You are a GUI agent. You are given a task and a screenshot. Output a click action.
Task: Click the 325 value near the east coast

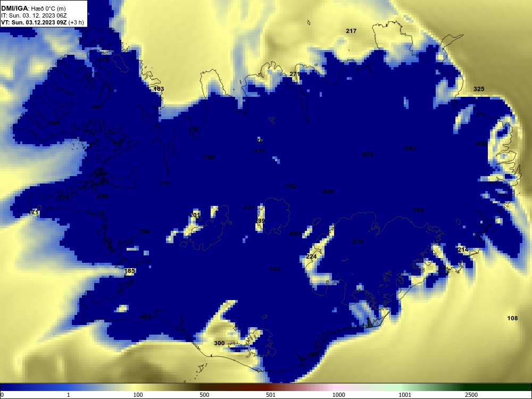(479, 89)
